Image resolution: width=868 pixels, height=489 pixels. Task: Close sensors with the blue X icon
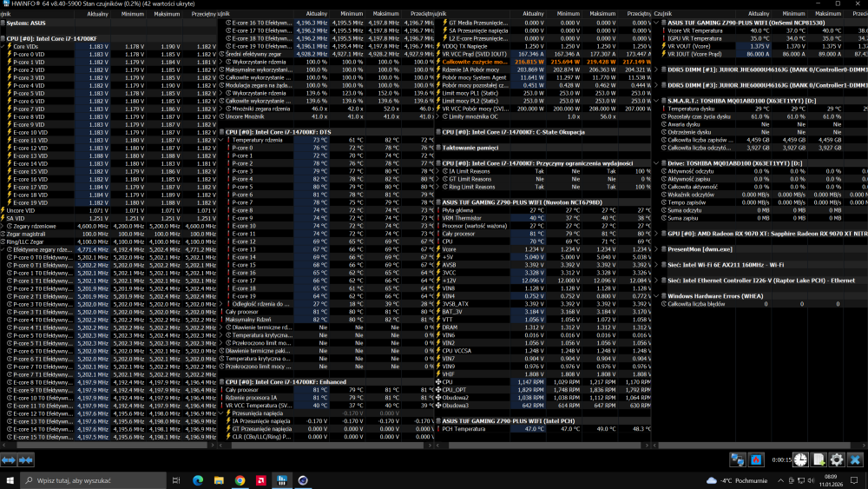(857, 459)
